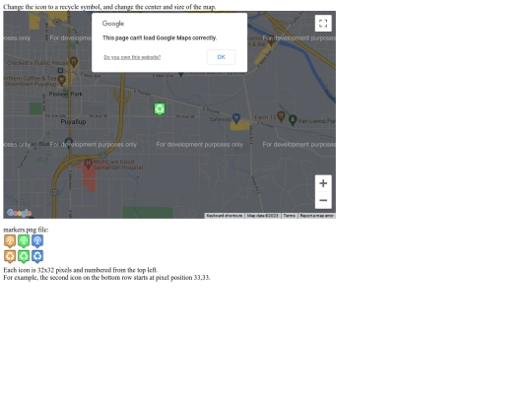Click the green recycle marker image below map
The width and height of the screenshot is (532, 399).
click(24, 256)
